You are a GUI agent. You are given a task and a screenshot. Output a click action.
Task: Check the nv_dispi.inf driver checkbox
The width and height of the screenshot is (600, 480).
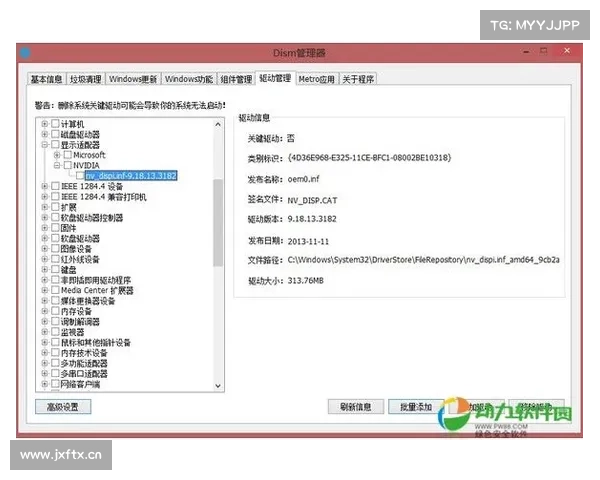(x=80, y=175)
